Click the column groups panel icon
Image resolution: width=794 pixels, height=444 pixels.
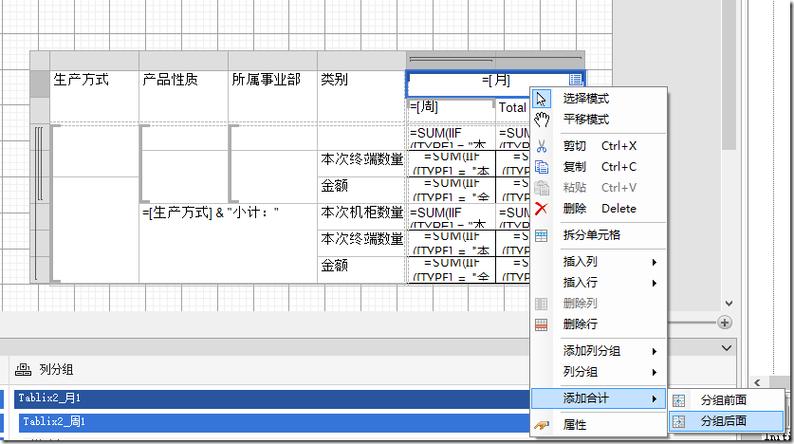[x=23, y=370]
